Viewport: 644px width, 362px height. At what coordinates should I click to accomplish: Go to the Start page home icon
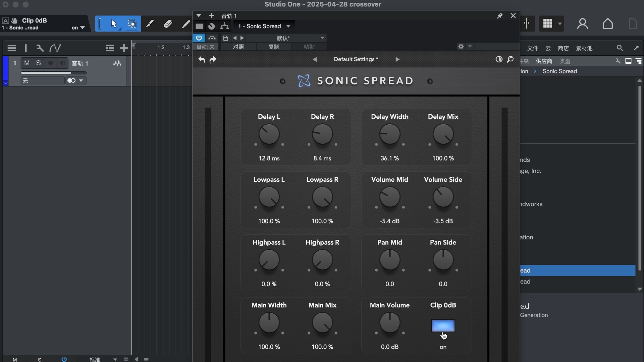(x=608, y=24)
